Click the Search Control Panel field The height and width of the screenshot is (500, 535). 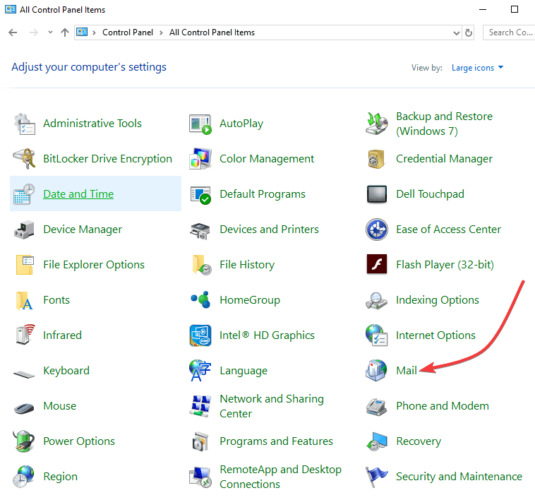coord(509,32)
